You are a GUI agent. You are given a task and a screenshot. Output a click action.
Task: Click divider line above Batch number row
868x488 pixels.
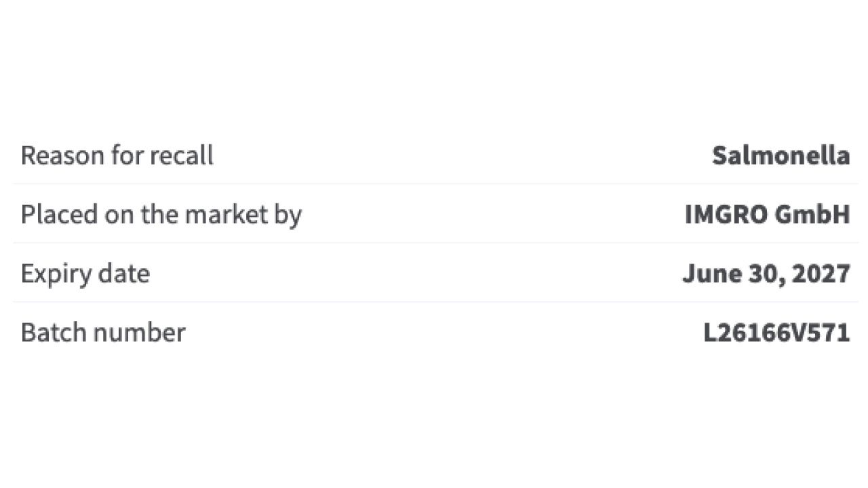[435, 302]
